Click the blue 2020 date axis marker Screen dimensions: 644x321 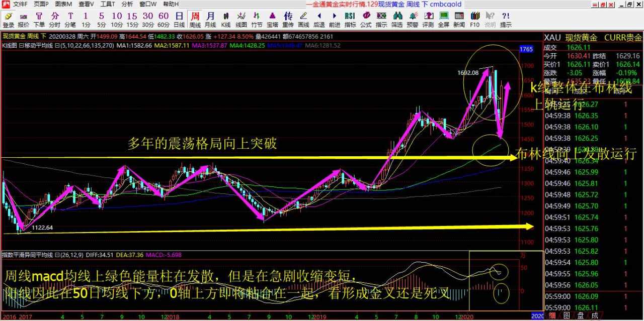pyautogui.click(x=537, y=316)
